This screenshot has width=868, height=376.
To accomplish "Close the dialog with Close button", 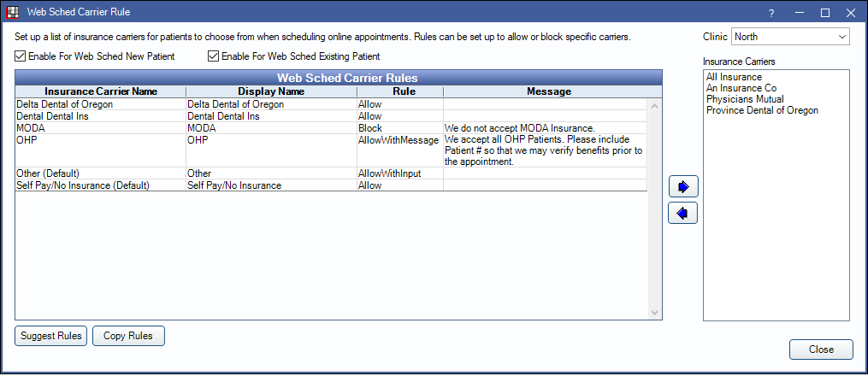I will tap(820, 350).
